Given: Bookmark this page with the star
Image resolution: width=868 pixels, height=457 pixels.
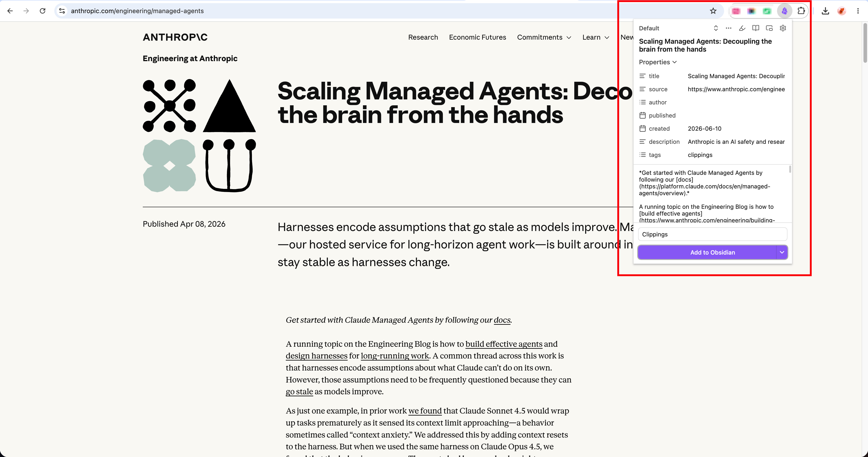Looking at the screenshot, I should pyautogui.click(x=713, y=11).
